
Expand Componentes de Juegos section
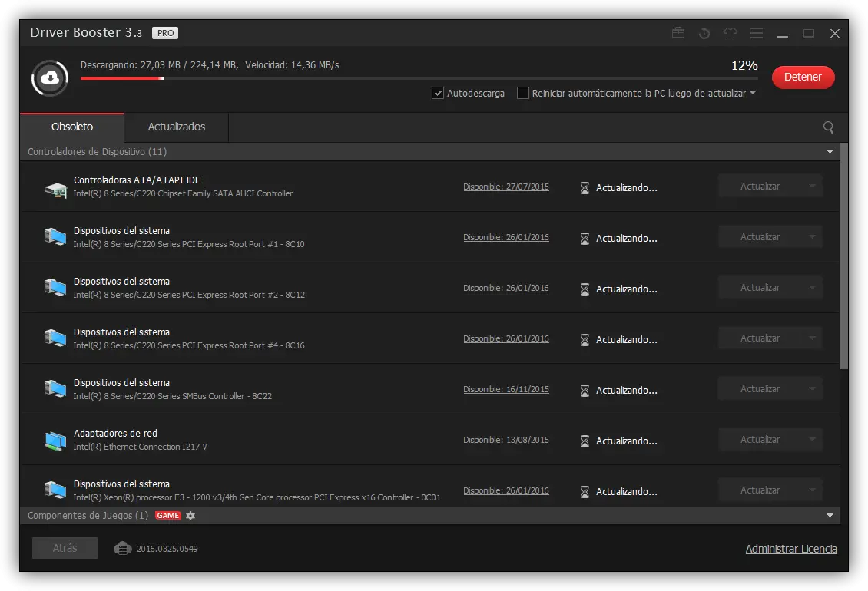tap(830, 516)
